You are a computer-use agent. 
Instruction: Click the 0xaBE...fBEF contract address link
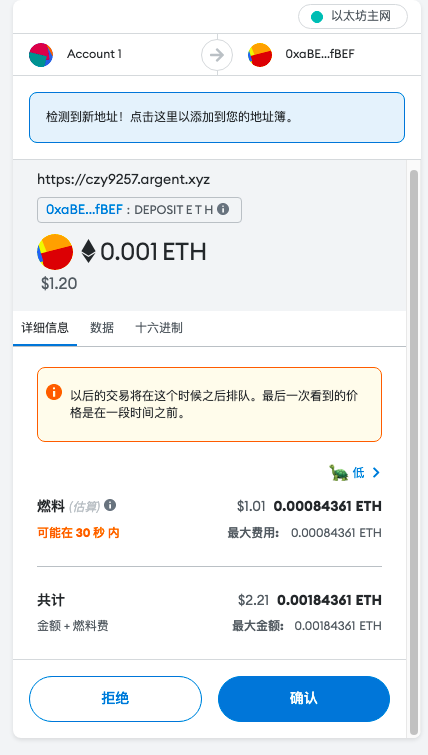point(84,209)
